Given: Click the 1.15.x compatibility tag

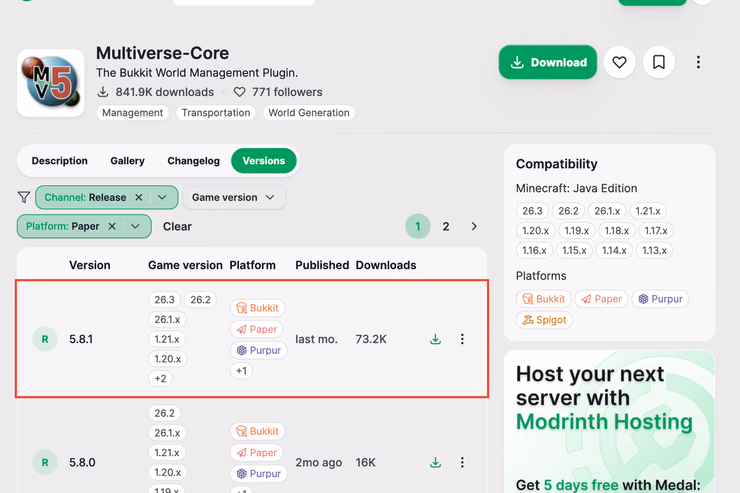Looking at the screenshot, I should [574, 251].
